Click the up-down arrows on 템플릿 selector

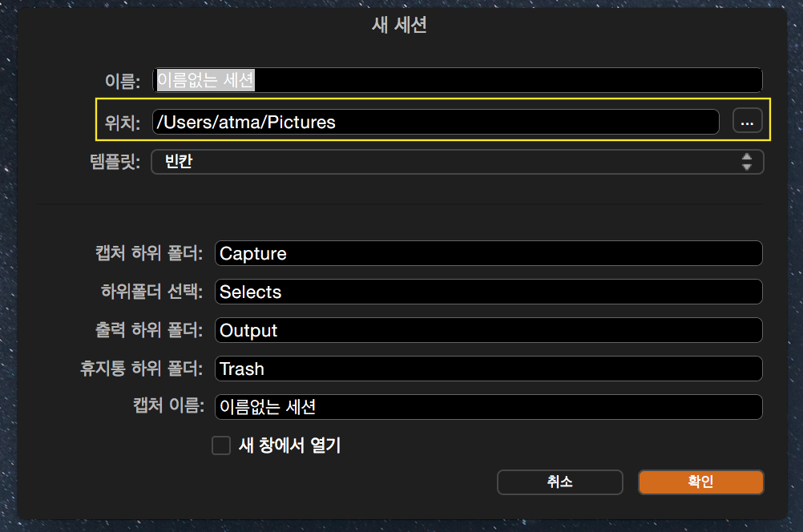(x=747, y=162)
